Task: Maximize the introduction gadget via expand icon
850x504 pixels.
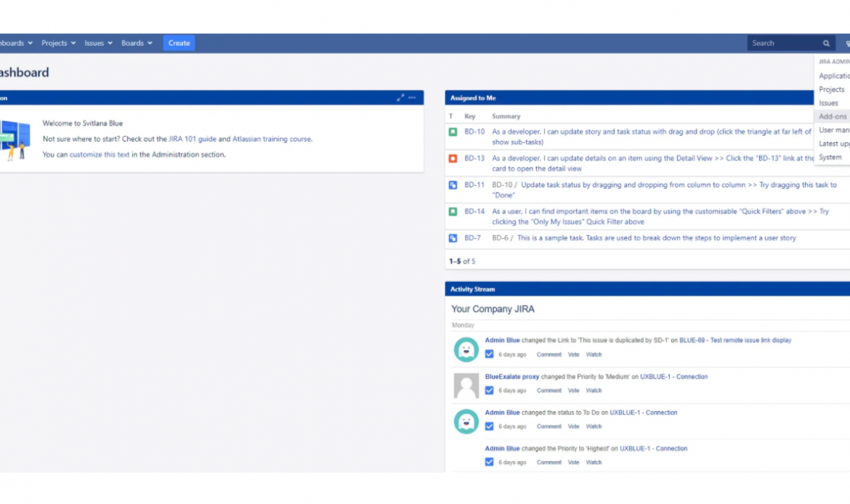Action: 400,97
